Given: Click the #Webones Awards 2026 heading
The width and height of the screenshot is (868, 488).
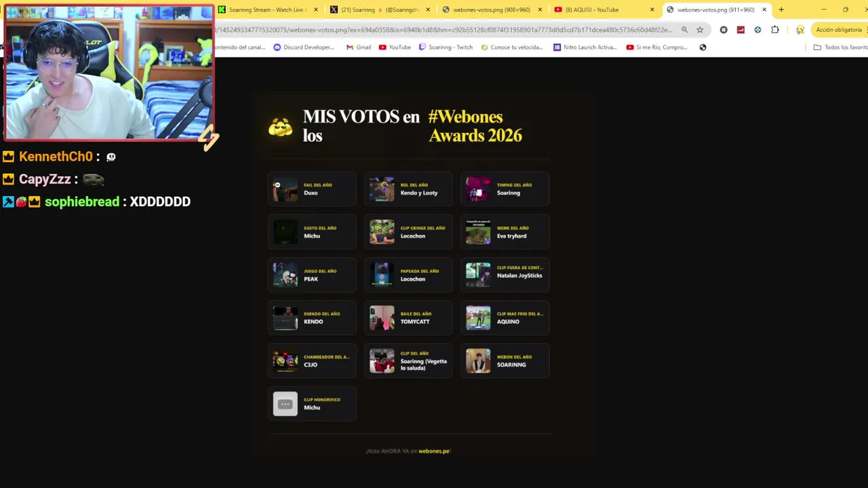Looking at the screenshot, I should pyautogui.click(x=475, y=126).
